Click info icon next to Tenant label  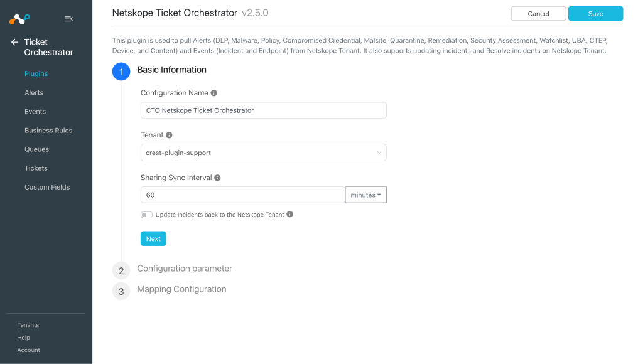(x=169, y=135)
